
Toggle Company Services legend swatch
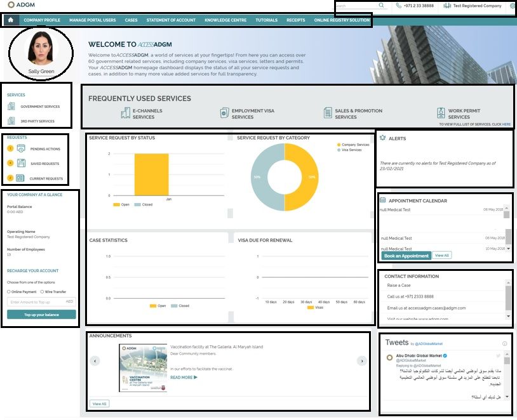339,145
